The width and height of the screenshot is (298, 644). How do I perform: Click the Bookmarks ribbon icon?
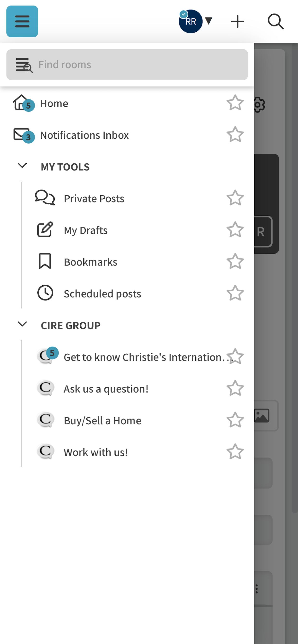[45, 261]
